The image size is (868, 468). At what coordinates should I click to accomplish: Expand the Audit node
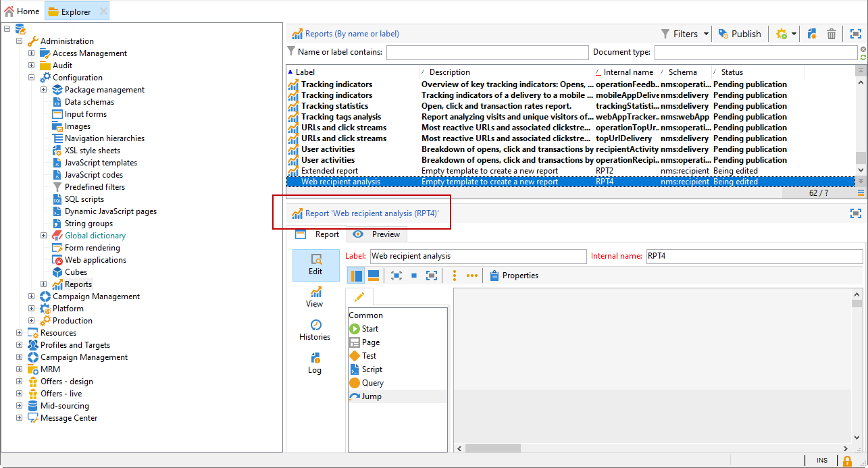pos(32,66)
